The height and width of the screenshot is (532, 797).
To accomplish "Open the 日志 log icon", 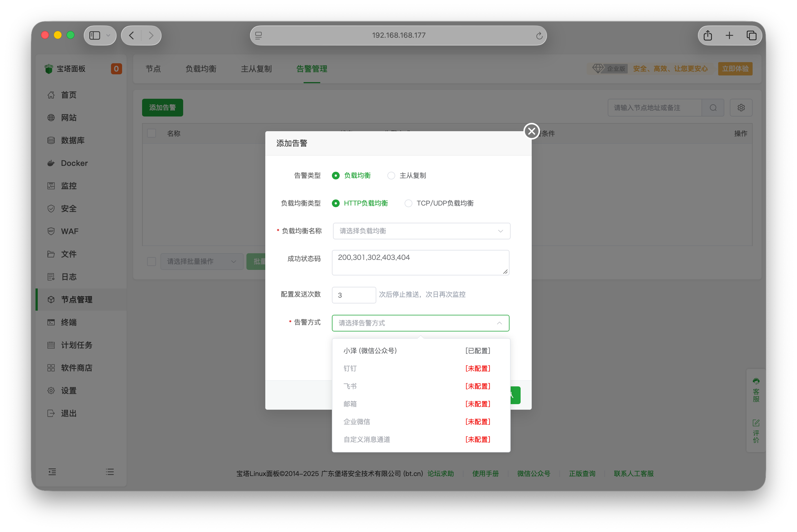I will click(51, 277).
